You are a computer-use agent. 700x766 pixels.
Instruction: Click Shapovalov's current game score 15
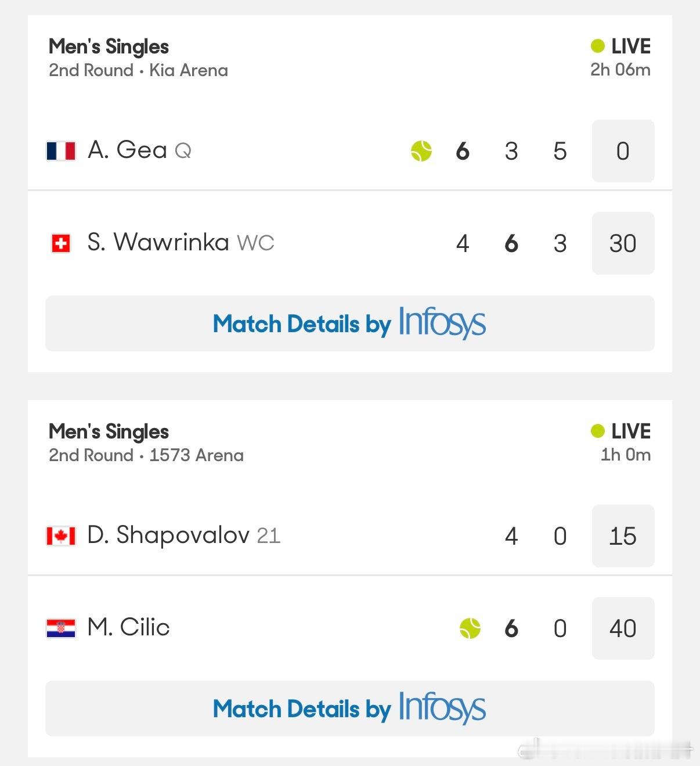tap(623, 536)
